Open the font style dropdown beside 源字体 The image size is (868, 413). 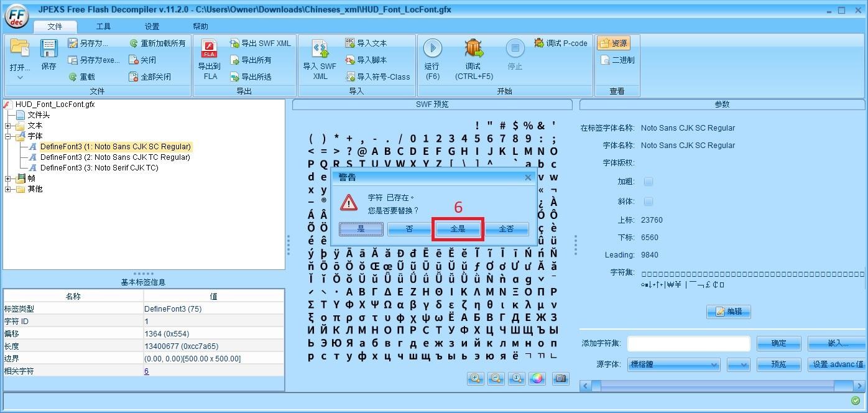click(738, 364)
